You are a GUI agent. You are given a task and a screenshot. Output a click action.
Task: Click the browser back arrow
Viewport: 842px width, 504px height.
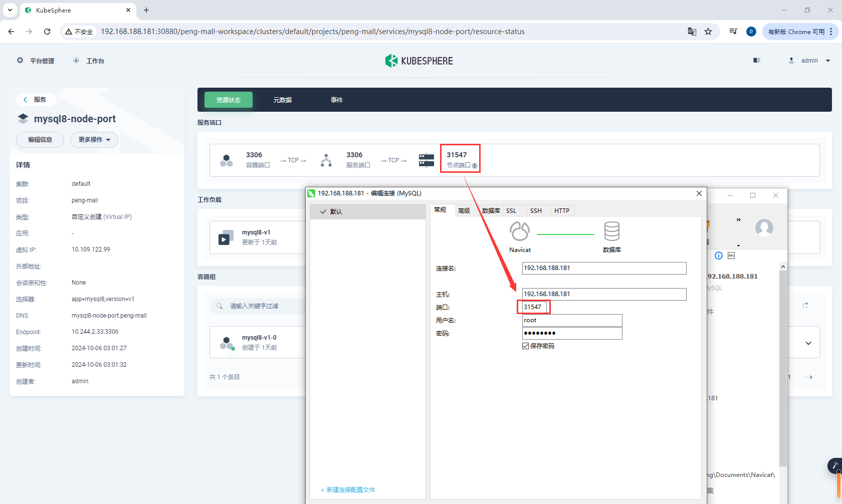(11, 32)
